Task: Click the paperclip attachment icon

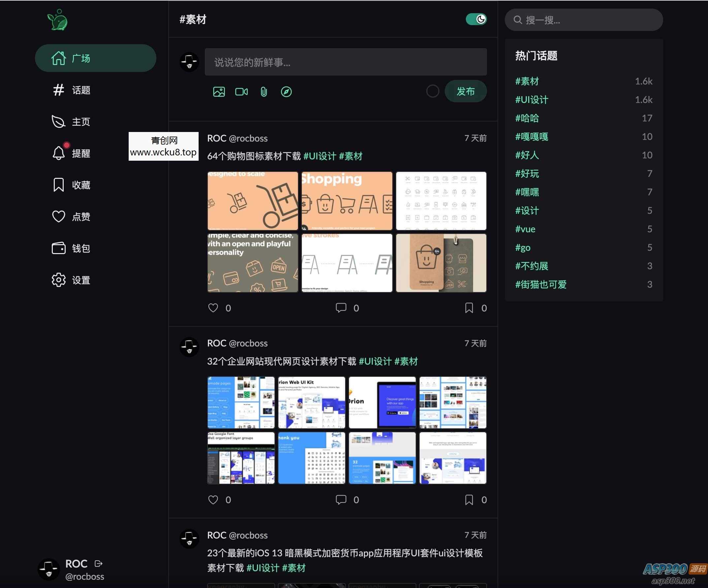Action: pyautogui.click(x=263, y=91)
